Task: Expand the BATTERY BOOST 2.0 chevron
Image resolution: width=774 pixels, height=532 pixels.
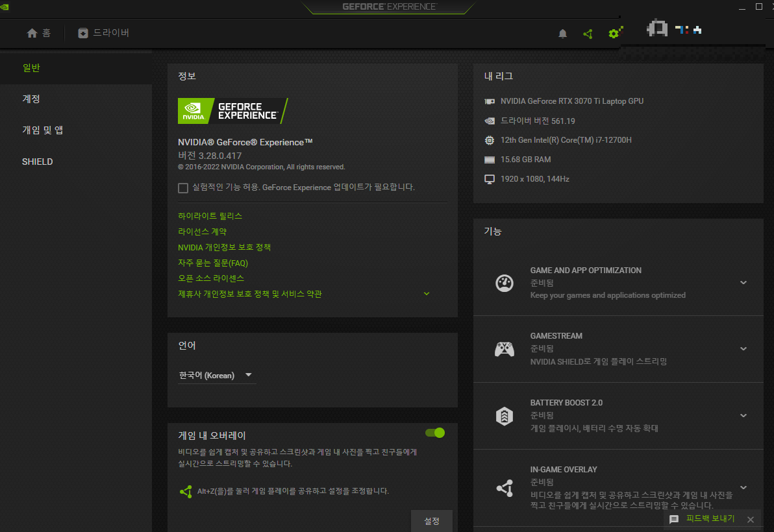Action: pos(743,416)
